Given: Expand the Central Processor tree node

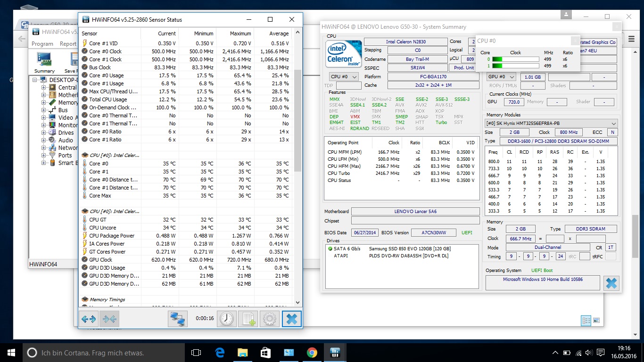Looking at the screenshot, I should (x=44, y=87).
